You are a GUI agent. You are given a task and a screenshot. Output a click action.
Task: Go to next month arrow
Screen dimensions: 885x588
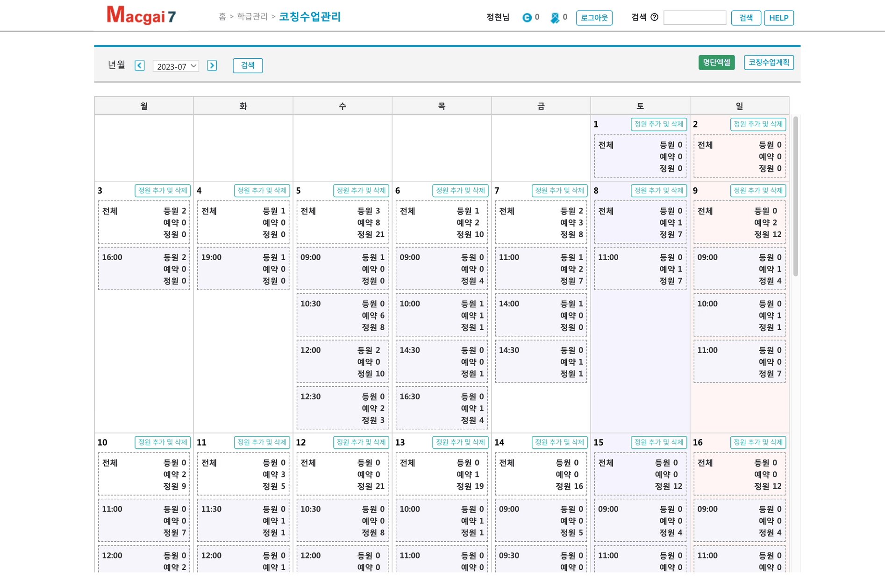(x=212, y=65)
